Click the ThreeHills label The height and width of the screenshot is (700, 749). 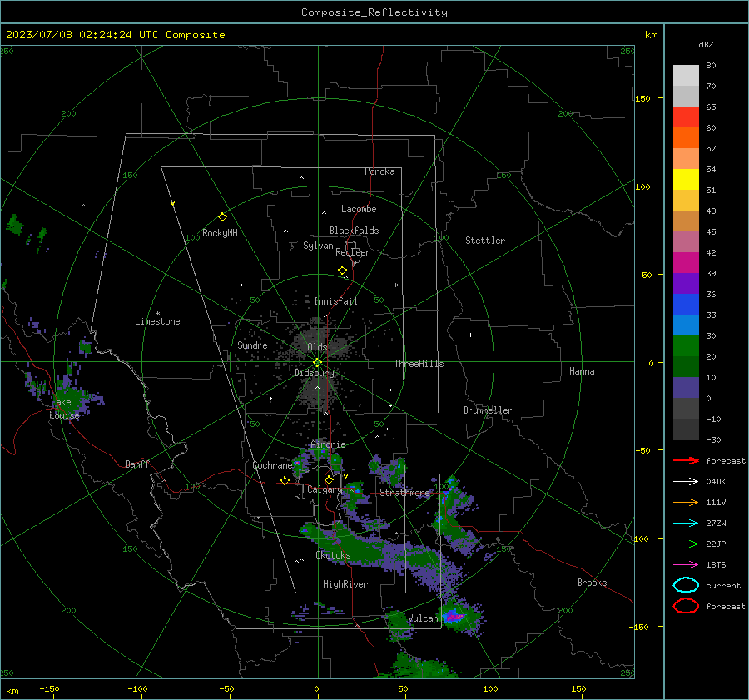[x=419, y=364]
